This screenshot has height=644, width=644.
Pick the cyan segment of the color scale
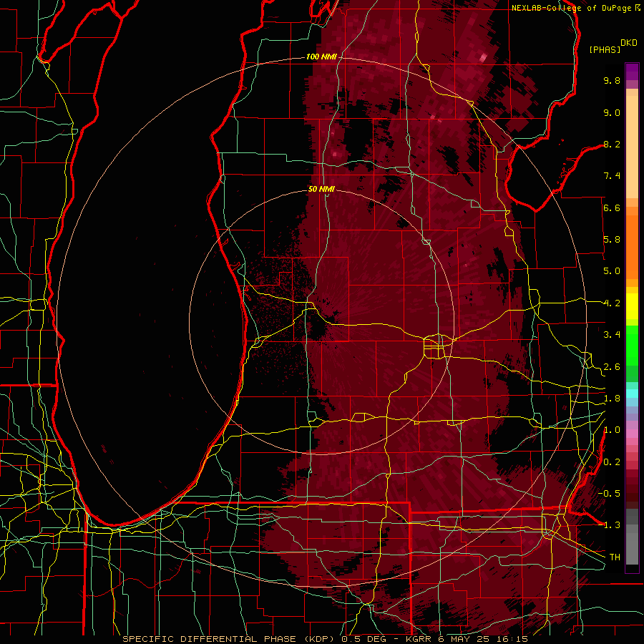[632, 394]
